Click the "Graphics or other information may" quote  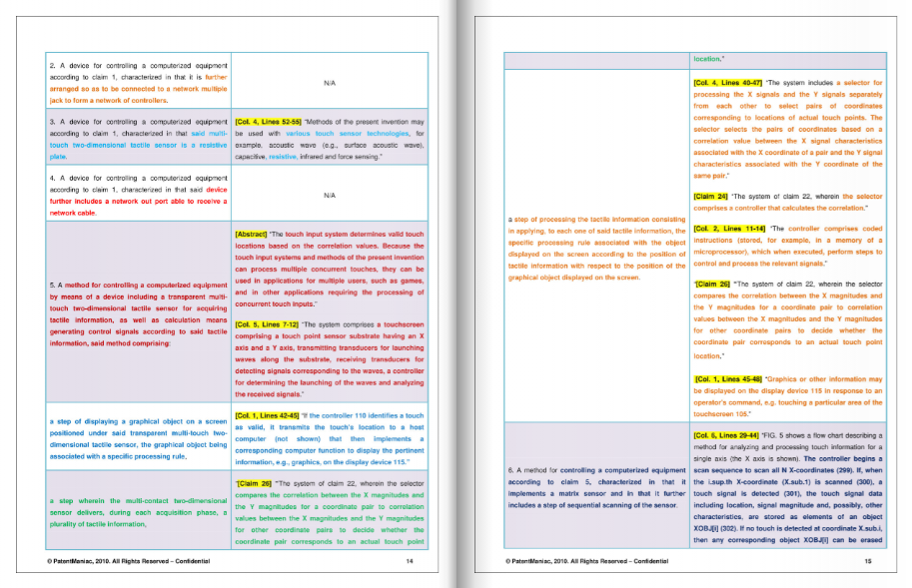[788, 397]
